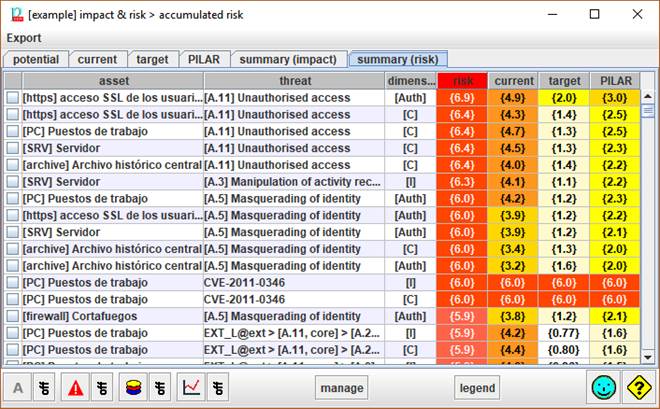Viewport: 660px width, 409px height.
Task: Click the tree icon right of warning triangle
Action: click(x=102, y=388)
